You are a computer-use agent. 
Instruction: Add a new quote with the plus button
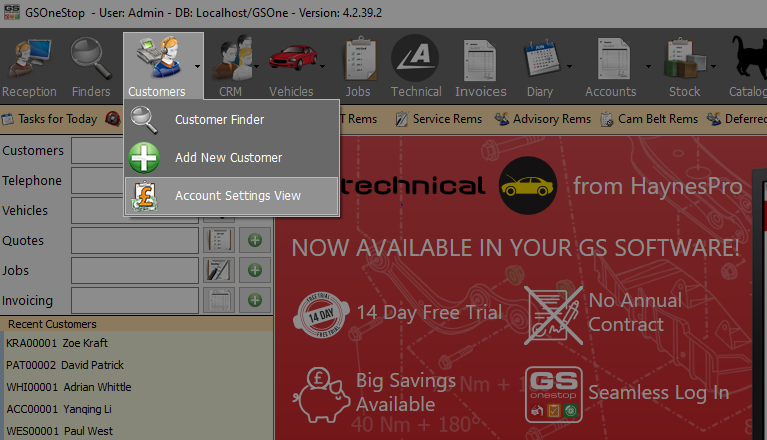click(x=255, y=240)
